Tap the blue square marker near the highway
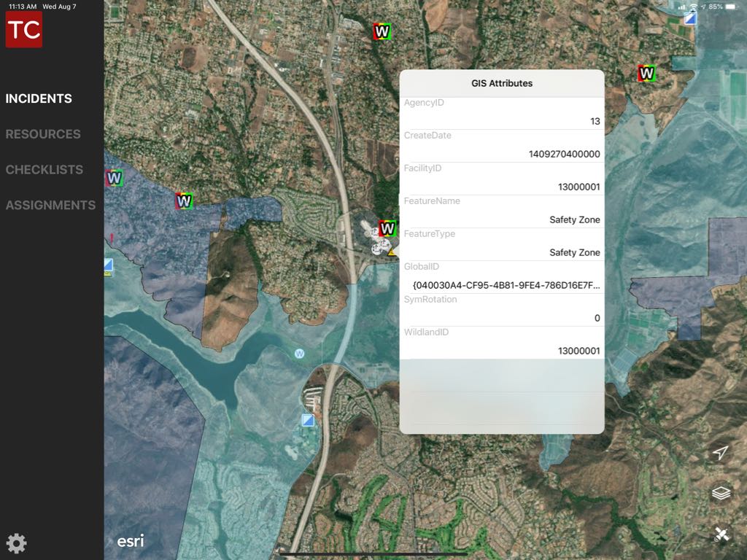The image size is (747, 560). (x=309, y=420)
